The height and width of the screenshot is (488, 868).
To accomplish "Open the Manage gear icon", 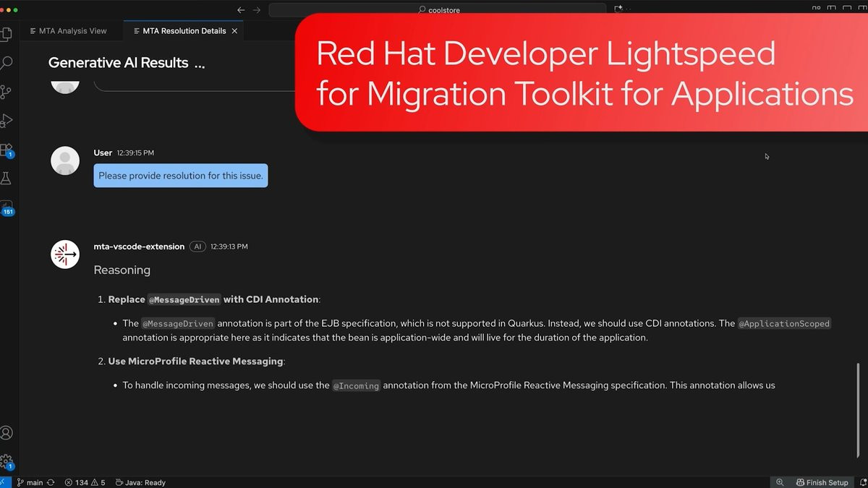I will point(7,461).
